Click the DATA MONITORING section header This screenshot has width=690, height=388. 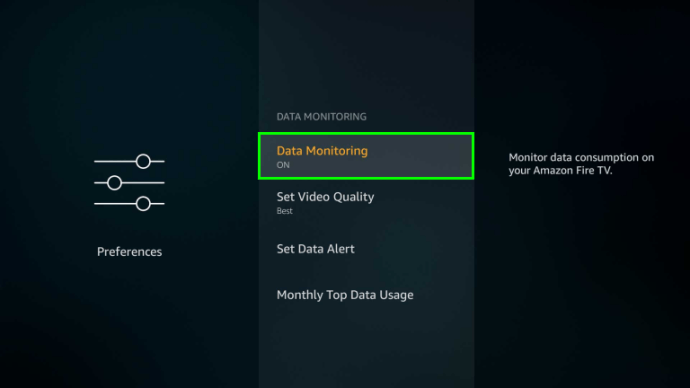point(321,117)
